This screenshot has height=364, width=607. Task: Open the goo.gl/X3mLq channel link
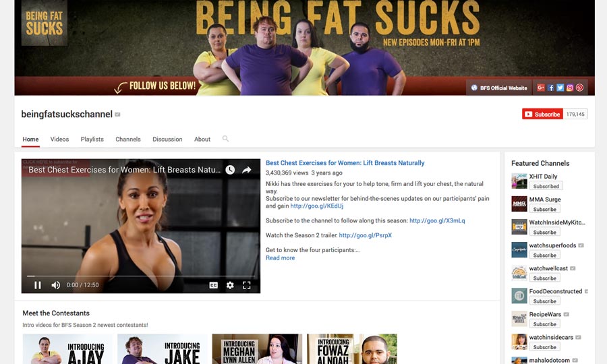[x=437, y=220]
